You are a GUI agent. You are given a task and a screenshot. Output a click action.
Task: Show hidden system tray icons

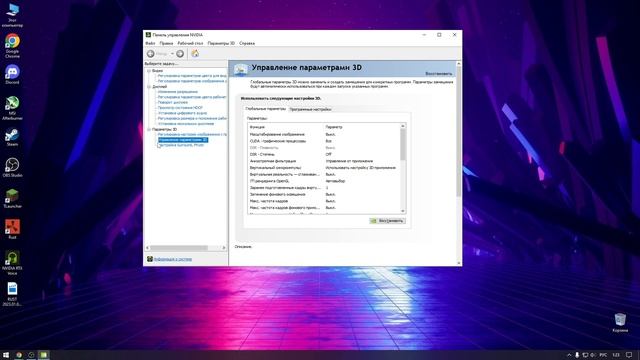[x=569, y=355]
